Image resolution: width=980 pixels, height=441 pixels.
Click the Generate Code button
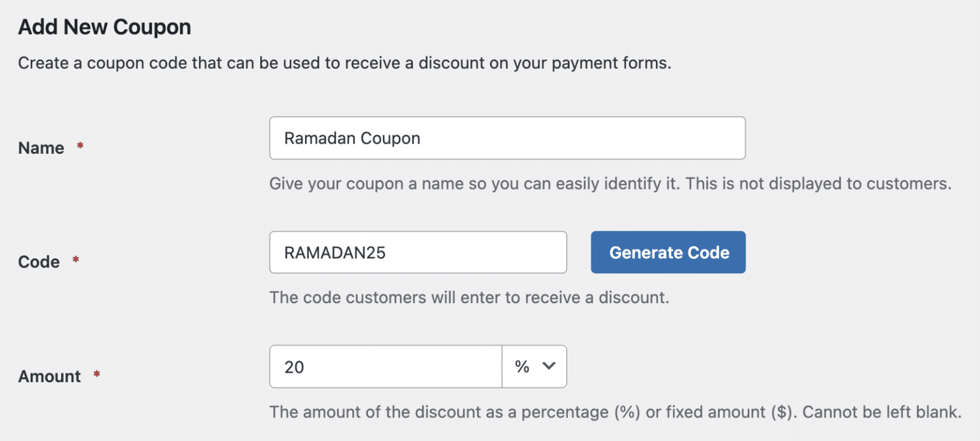point(668,252)
